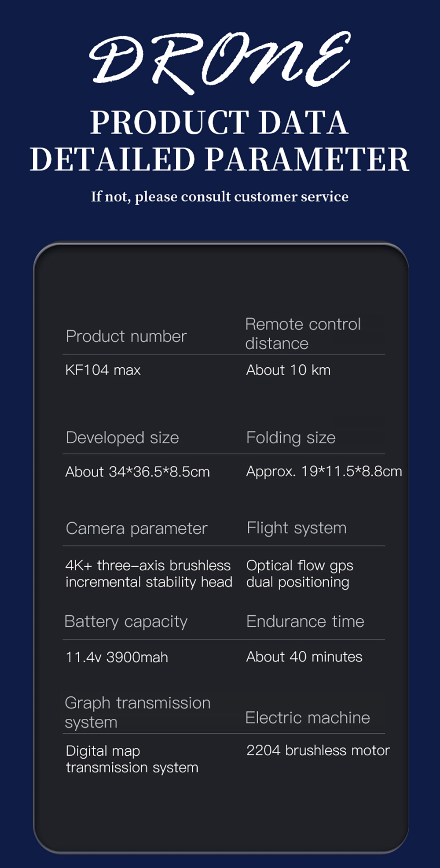Select the Remote control distance label
Viewport: 440px width, 868px height.
point(303,334)
